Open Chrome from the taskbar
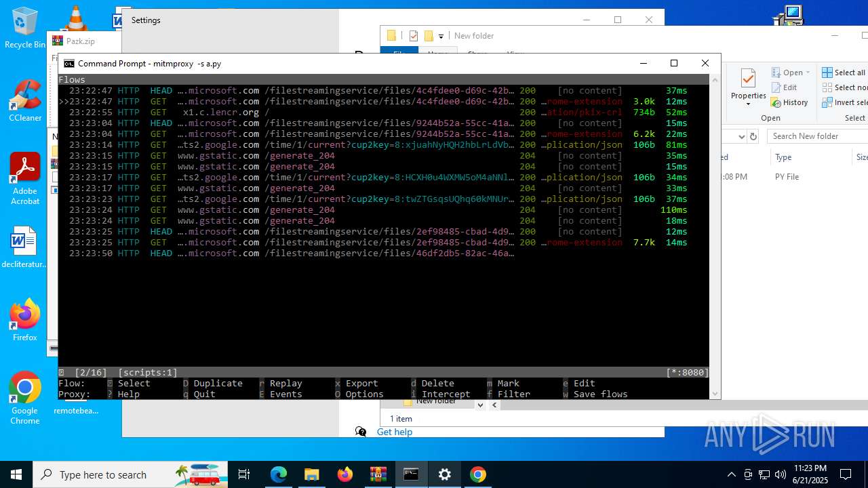 tap(478, 474)
